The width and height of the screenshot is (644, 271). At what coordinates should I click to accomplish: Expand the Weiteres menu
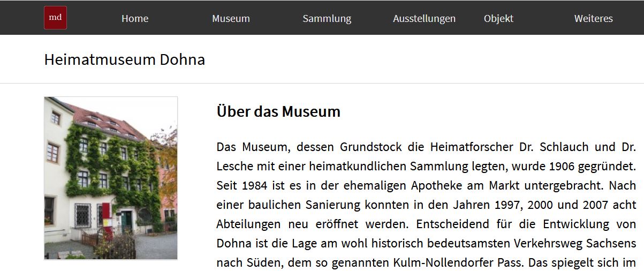593,19
